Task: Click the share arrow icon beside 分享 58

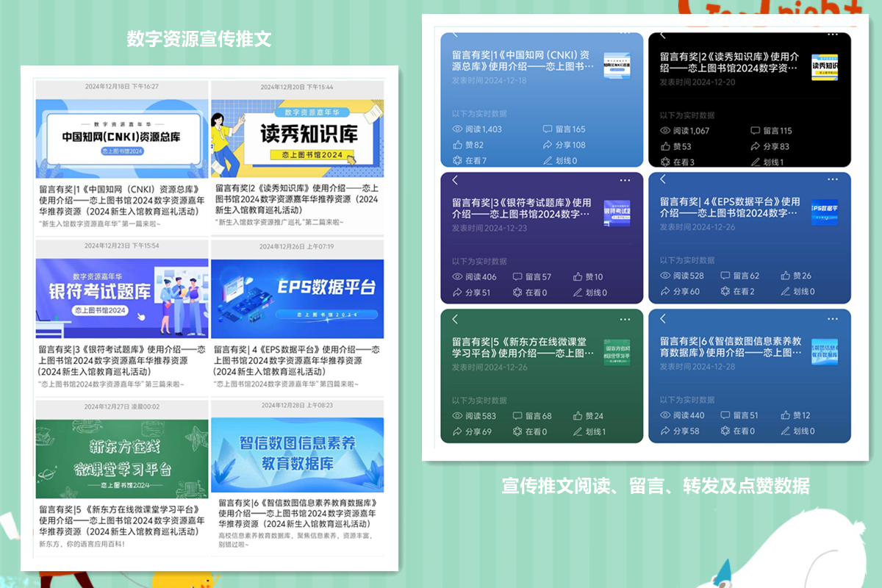Action: click(x=665, y=431)
